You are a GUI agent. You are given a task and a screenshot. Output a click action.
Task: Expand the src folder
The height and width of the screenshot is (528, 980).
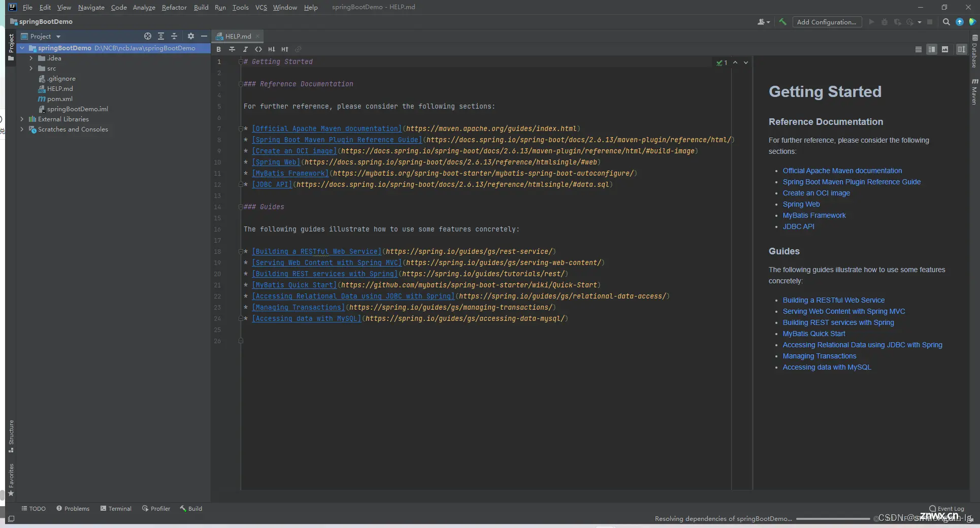[x=31, y=68]
